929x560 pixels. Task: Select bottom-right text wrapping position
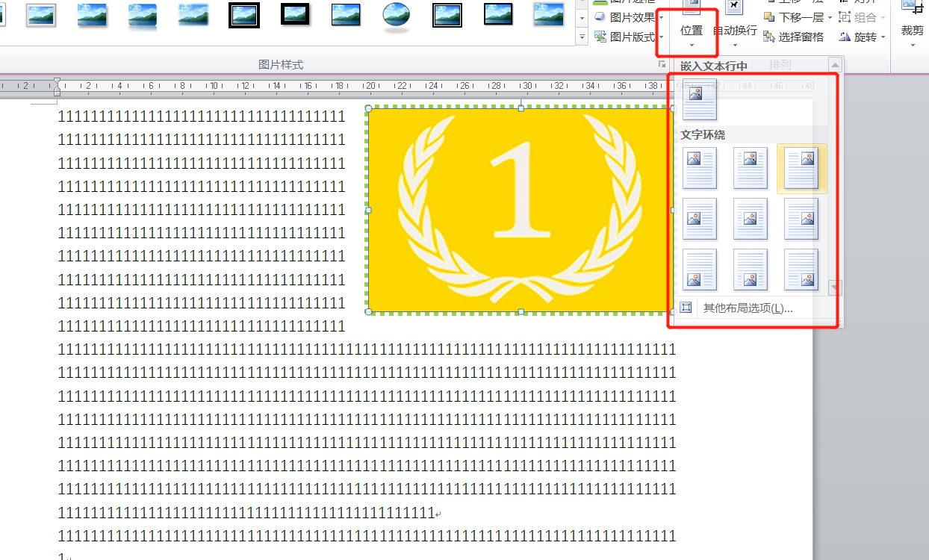(x=801, y=270)
